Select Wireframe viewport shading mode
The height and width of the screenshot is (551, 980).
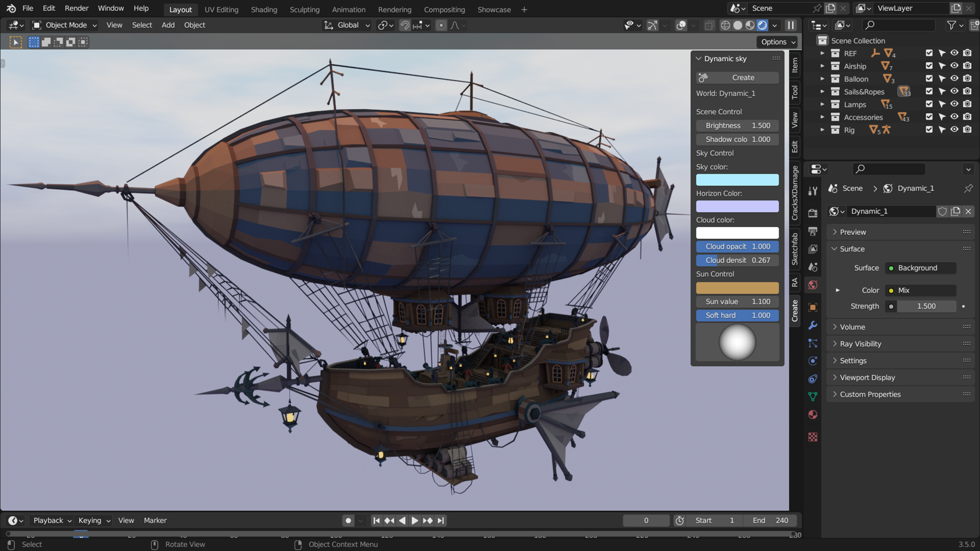tap(725, 25)
